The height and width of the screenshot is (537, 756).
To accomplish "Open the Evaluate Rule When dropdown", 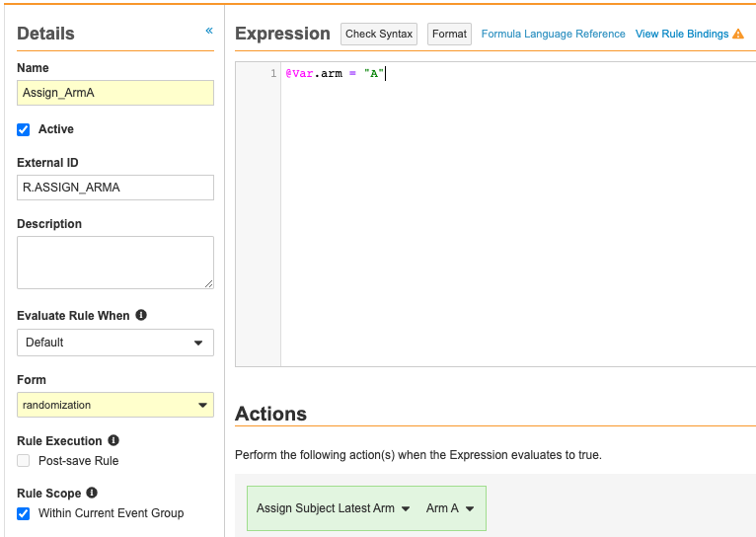I will click(x=115, y=343).
